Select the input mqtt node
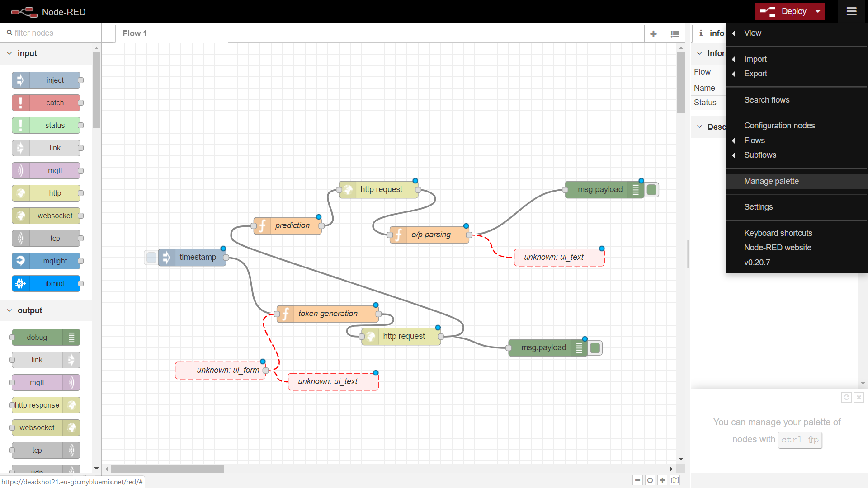 point(46,171)
